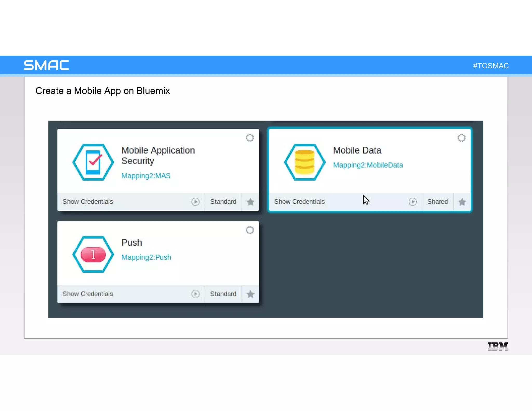The height and width of the screenshot is (411, 532).
Task: Open the Mapping2:MAS link
Action: click(x=146, y=176)
